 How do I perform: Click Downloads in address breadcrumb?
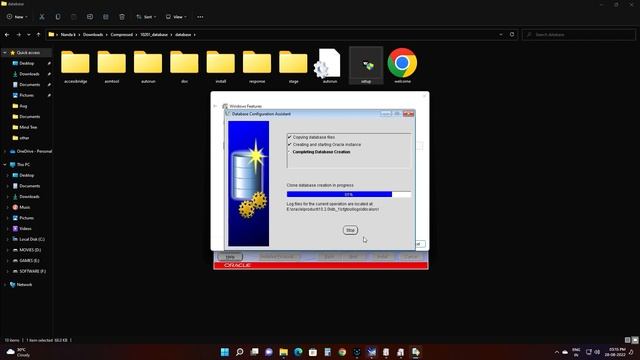pos(93,35)
